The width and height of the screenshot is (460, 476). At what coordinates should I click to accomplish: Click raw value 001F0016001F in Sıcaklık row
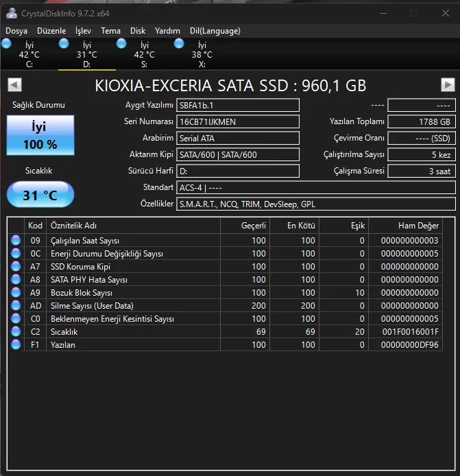coord(410,332)
